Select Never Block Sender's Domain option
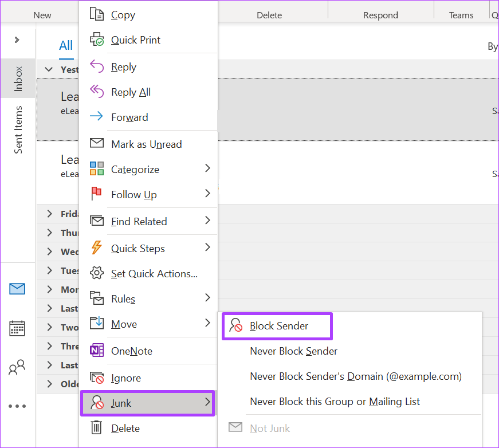Viewport: 499px width, 448px height. pyautogui.click(x=356, y=376)
